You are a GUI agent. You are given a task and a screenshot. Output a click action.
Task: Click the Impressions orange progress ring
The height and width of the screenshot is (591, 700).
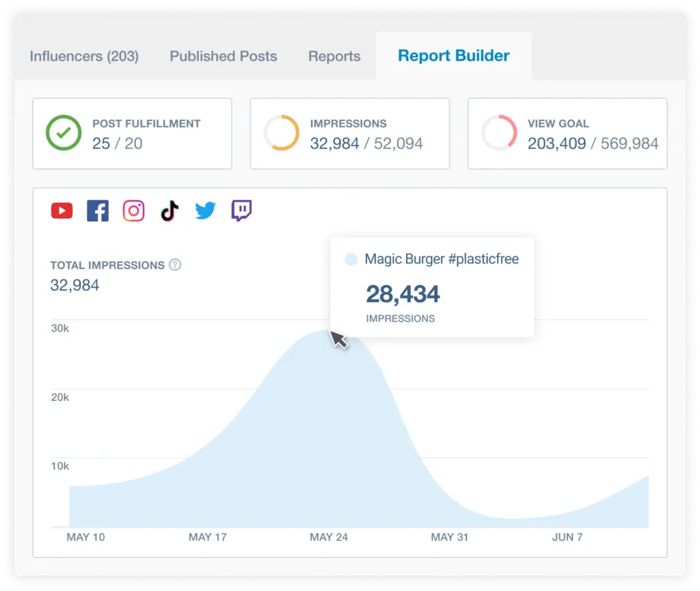point(282,133)
